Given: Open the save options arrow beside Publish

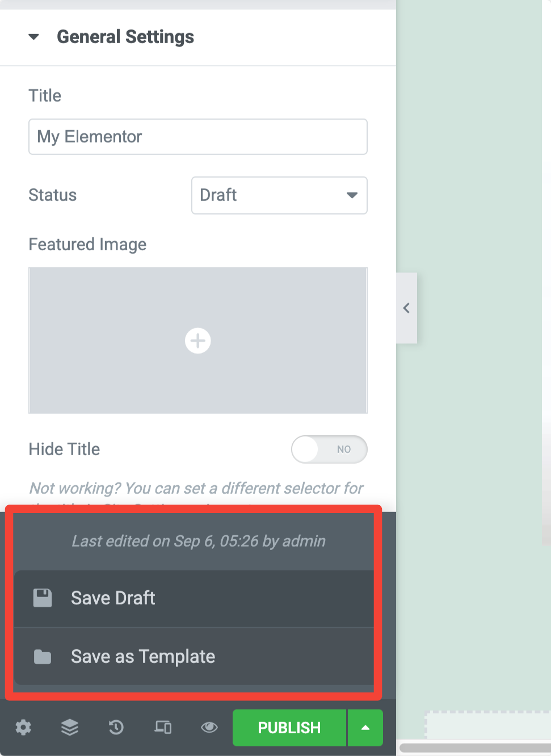Looking at the screenshot, I should (365, 728).
